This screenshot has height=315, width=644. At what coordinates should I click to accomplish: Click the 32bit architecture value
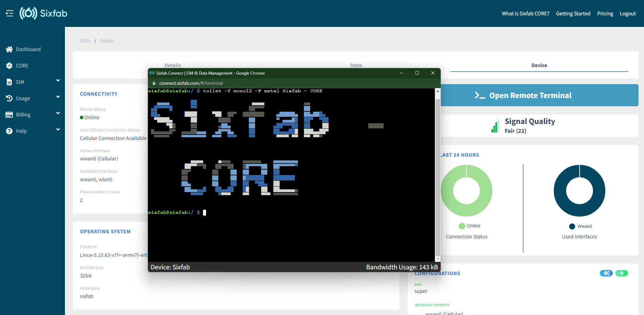(86, 276)
